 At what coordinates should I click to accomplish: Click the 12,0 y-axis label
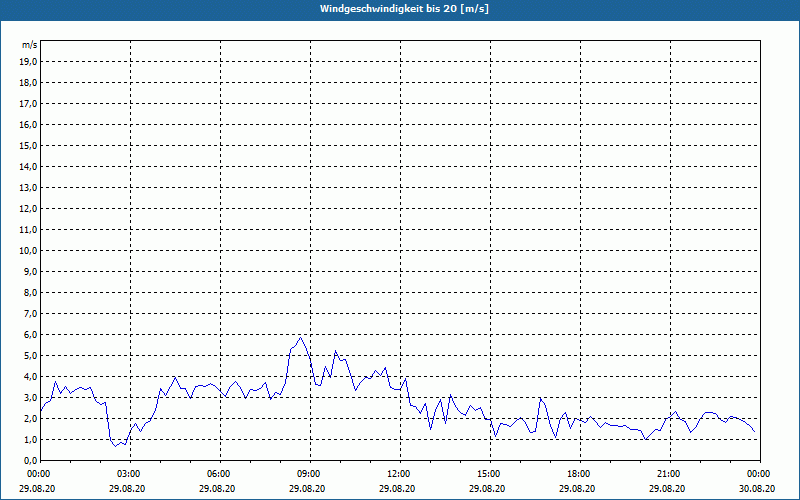[x=28, y=208]
